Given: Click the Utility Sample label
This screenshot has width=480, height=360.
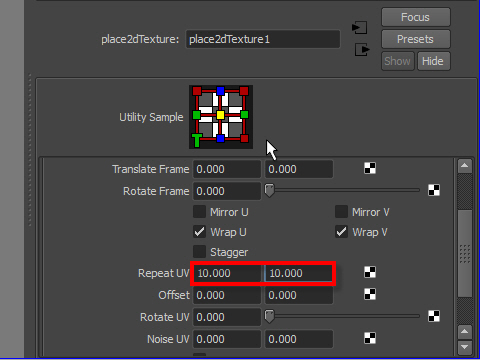Looking at the screenshot, I should pos(151,117).
